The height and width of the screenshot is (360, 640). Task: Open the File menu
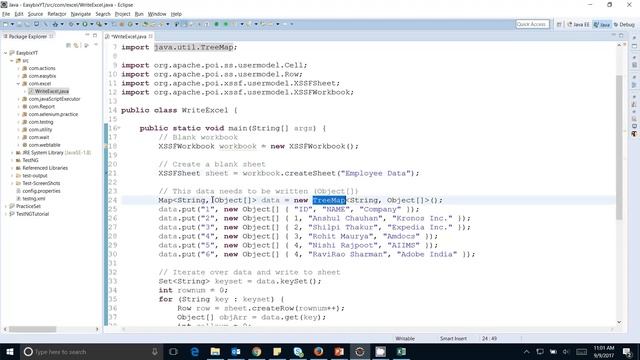coord(6,14)
